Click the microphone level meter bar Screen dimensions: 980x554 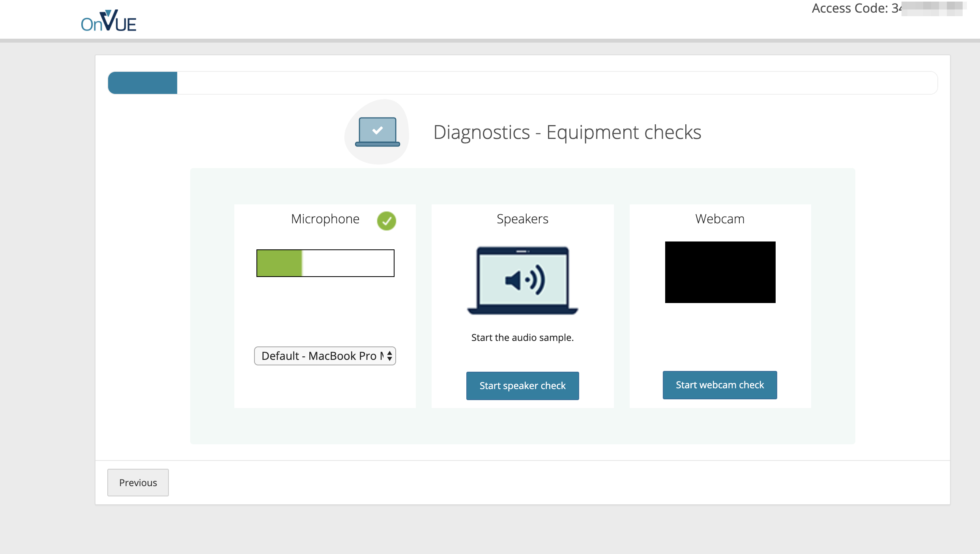point(325,263)
